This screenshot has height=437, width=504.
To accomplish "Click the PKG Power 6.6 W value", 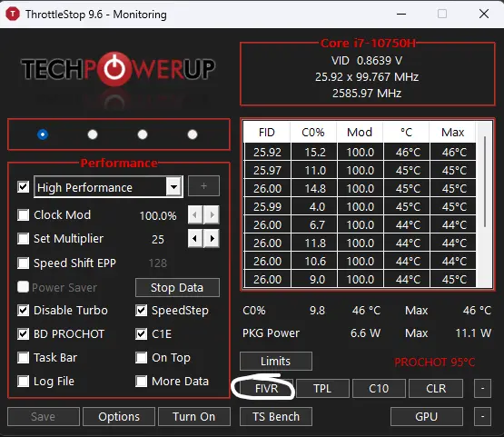I will point(365,333).
